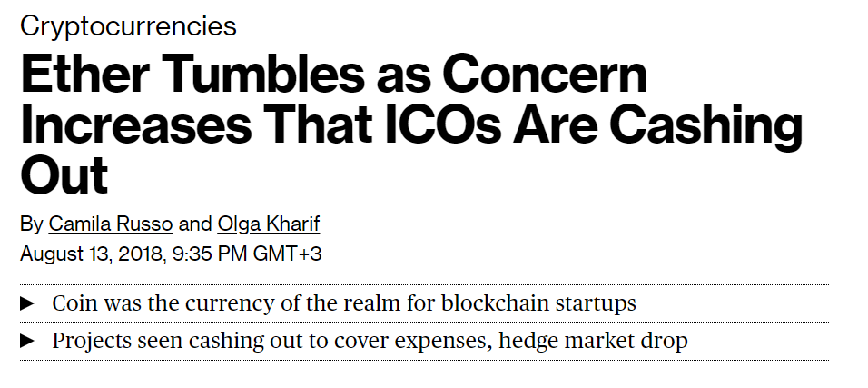Image resolution: width=868 pixels, height=388 pixels.
Task: Click the triangle bullet beside 'Projects seen cashing out'
Action: (x=27, y=342)
